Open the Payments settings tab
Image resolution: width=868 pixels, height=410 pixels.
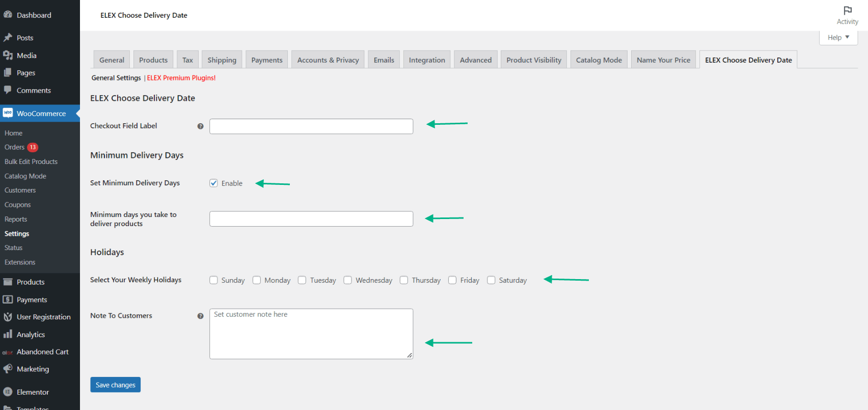267,60
